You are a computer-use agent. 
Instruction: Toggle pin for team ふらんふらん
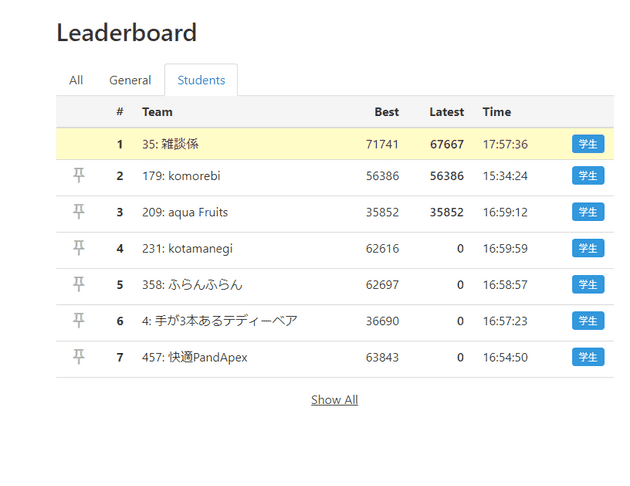click(79, 284)
